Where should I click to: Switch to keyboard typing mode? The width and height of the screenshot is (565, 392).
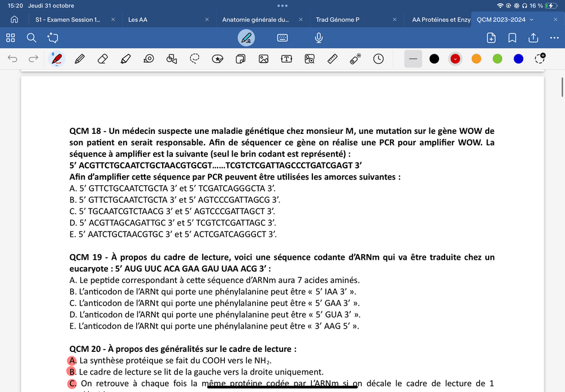pos(282,38)
